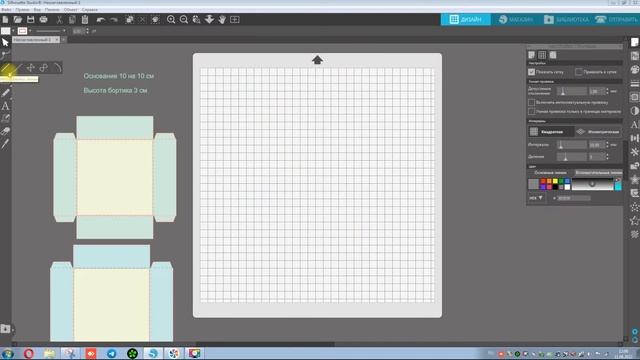Select the Pan hand tool

tap(222, 19)
